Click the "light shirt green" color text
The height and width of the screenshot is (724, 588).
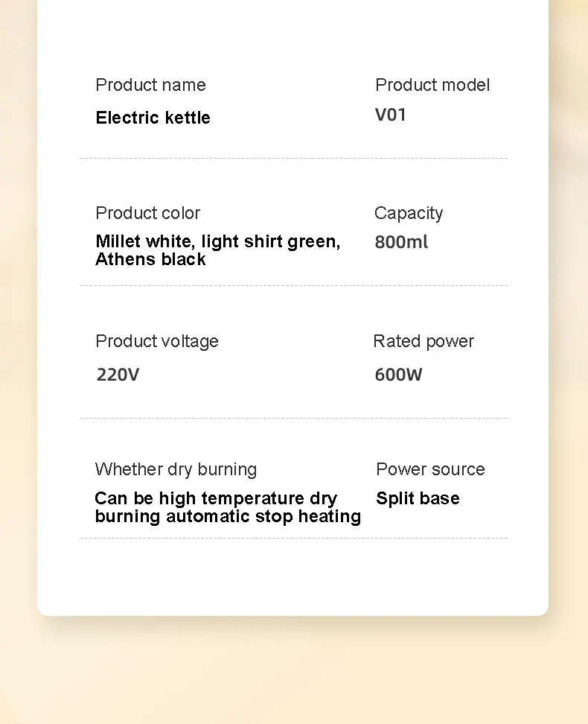pos(271,241)
